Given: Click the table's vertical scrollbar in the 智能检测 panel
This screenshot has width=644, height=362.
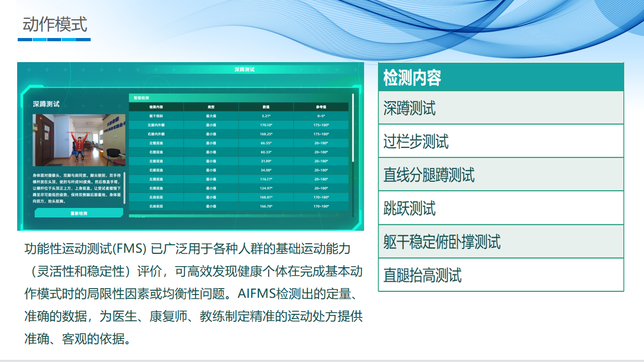Looking at the screenshot, I should click(353, 129).
